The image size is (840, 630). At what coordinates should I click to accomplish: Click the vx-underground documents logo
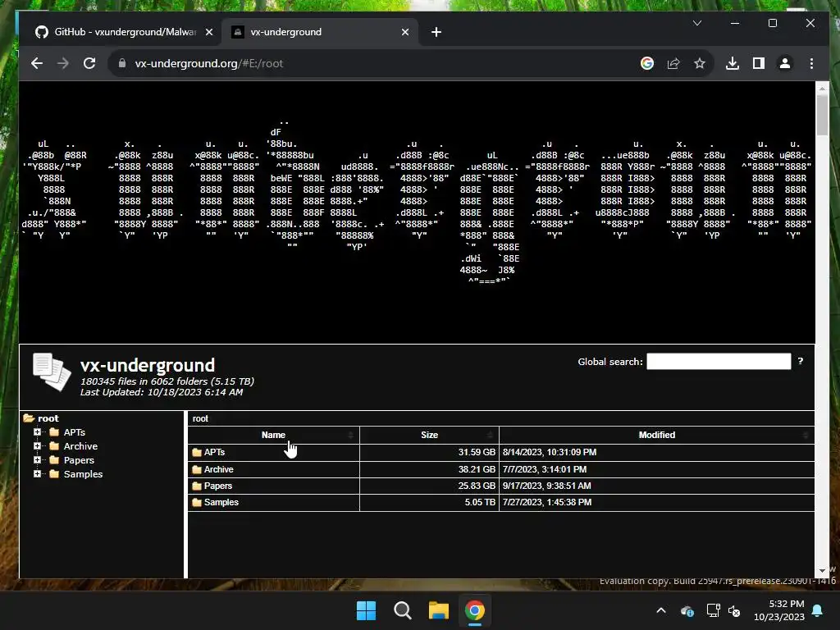(x=52, y=372)
